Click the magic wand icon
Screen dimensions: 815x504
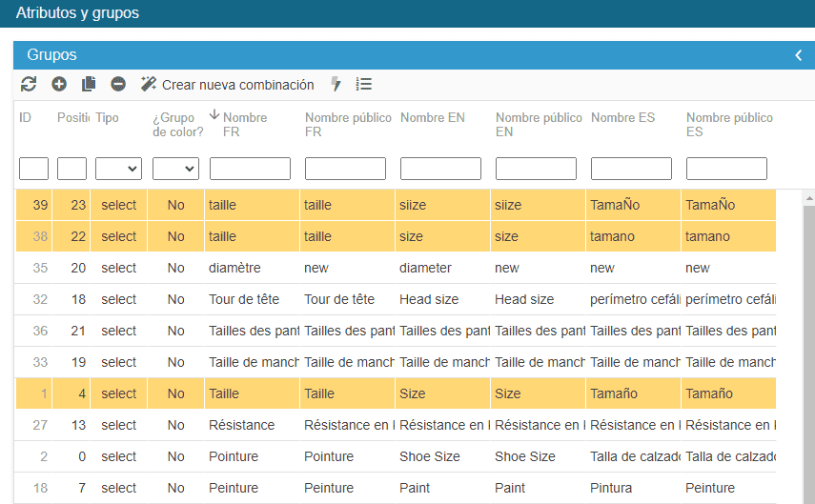pyautogui.click(x=149, y=85)
